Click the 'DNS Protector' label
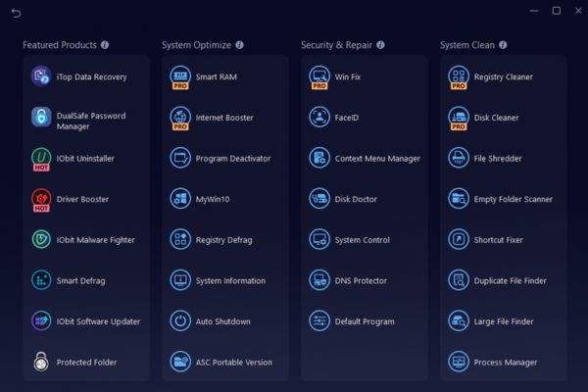Image resolution: width=588 pixels, height=392 pixels. tap(361, 280)
